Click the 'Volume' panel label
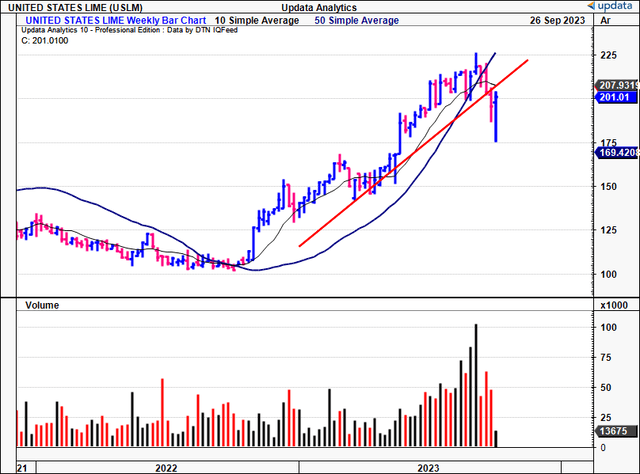This screenshot has height=474, width=640. [x=42, y=305]
